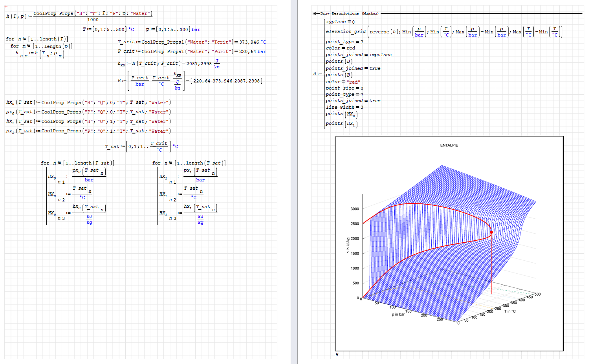The image size is (590, 364).
Task: Select the px₁(T_sat) function definition
Action: coord(88,131)
